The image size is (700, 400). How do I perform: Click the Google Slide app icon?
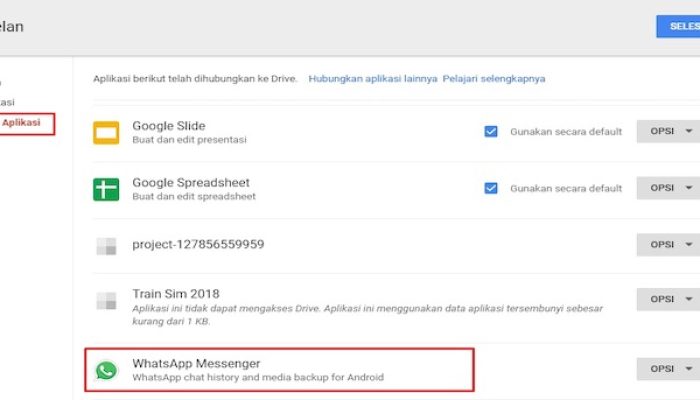pyautogui.click(x=106, y=133)
